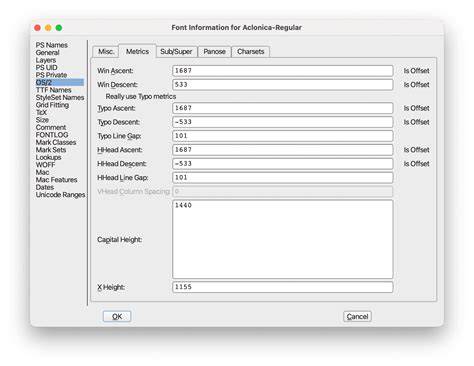Click the Win Ascent input field
The image size is (474, 366).
click(x=283, y=71)
